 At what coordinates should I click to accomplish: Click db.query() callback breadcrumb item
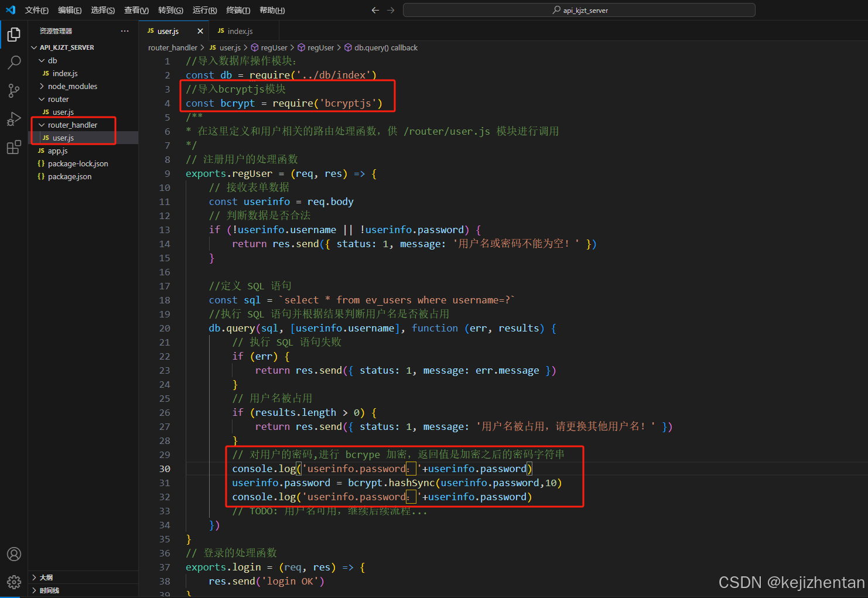tap(381, 47)
